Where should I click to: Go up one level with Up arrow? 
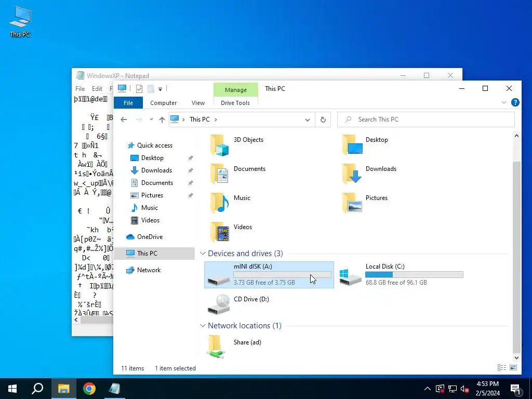pos(162,119)
